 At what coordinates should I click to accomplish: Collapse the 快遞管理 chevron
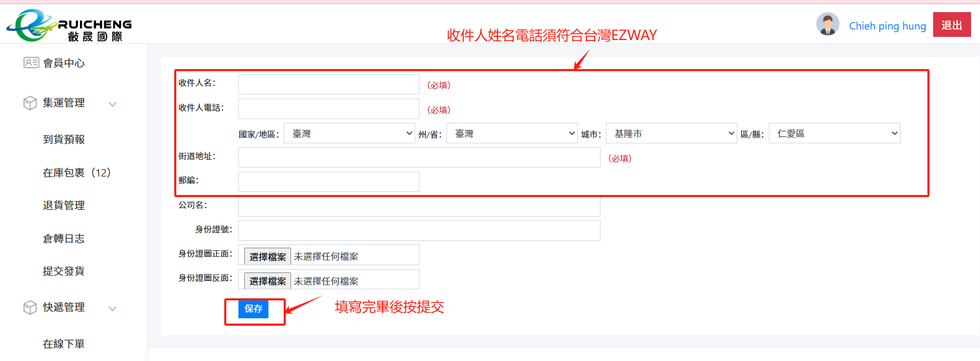point(112,308)
